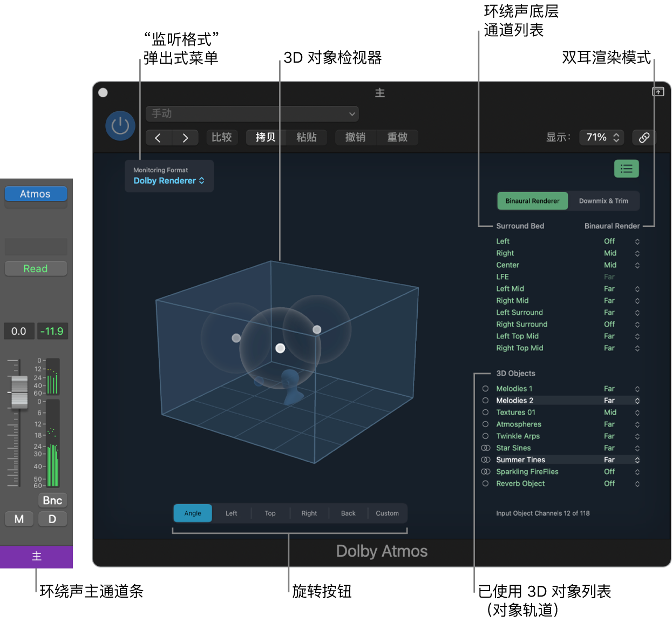Click the mono icon beside Melodies 2

pos(485,401)
